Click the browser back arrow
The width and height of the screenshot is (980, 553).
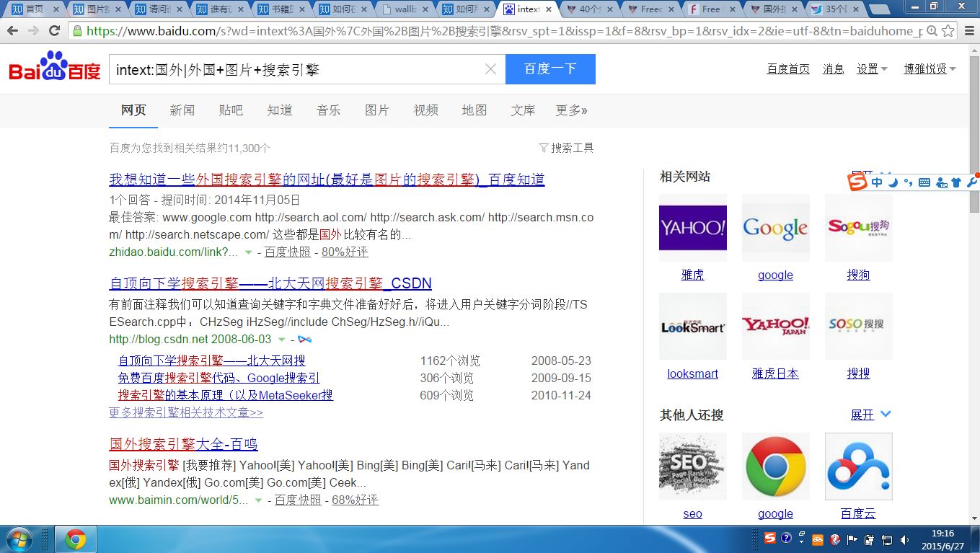pos(13,31)
